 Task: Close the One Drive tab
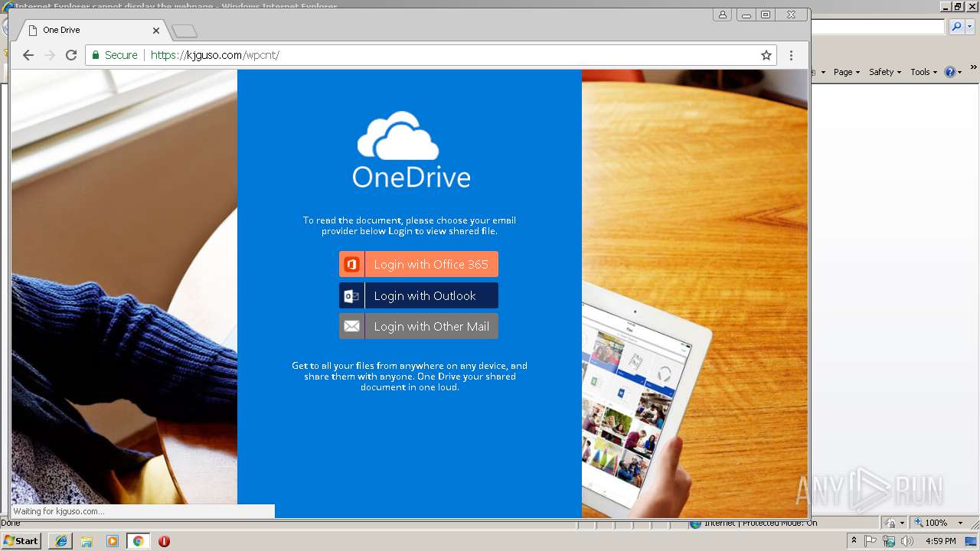pyautogui.click(x=156, y=30)
